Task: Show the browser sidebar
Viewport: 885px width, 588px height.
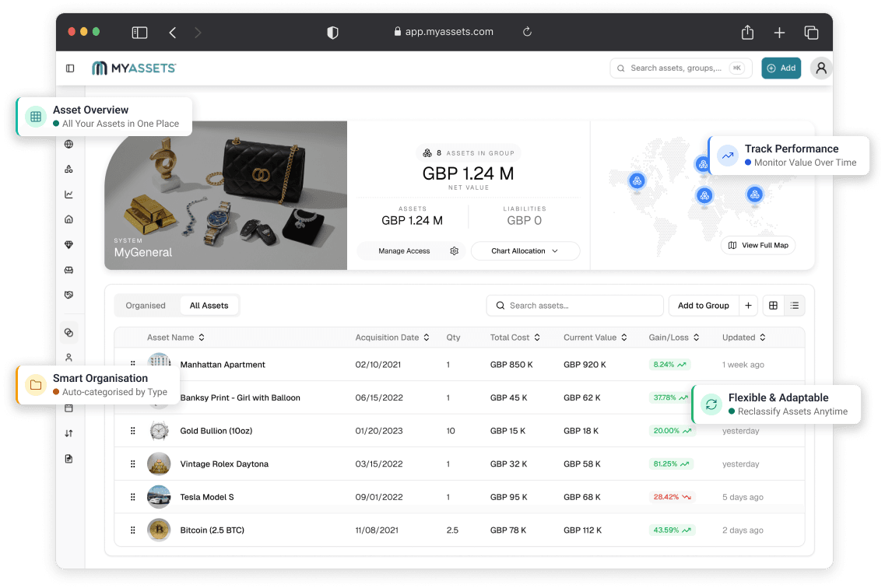Action: click(139, 33)
